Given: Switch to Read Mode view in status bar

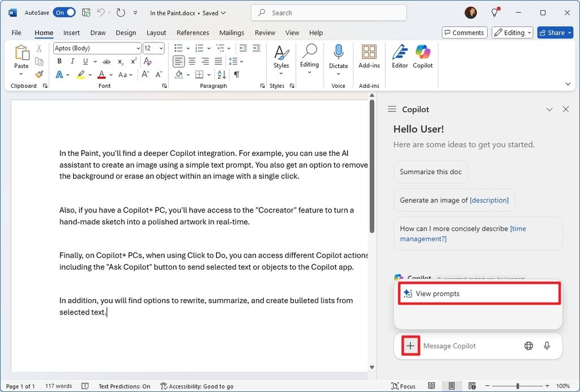Looking at the screenshot, I should tap(431, 386).
